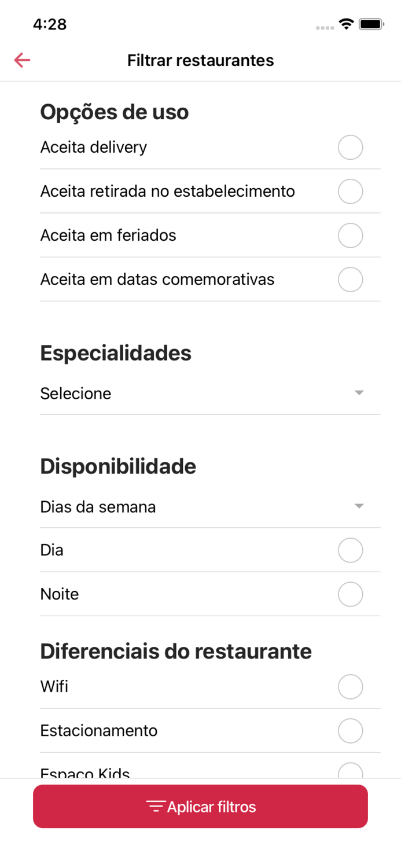This screenshot has width=401, height=868.
Task: Tap the Filtrar restaurantes title
Action: click(200, 60)
